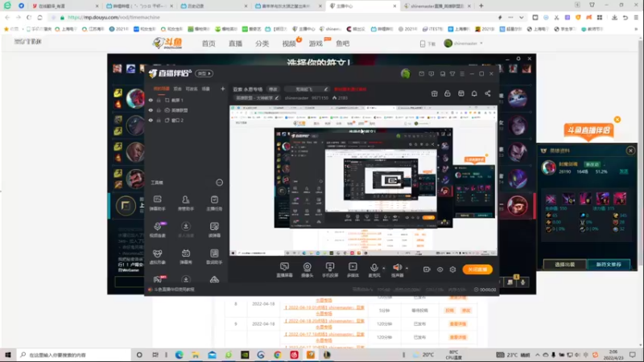The height and width of the screenshot is (362, 644).
Task: Add a 手机投屏 phone screen source
Action: [x=330, y=269]
